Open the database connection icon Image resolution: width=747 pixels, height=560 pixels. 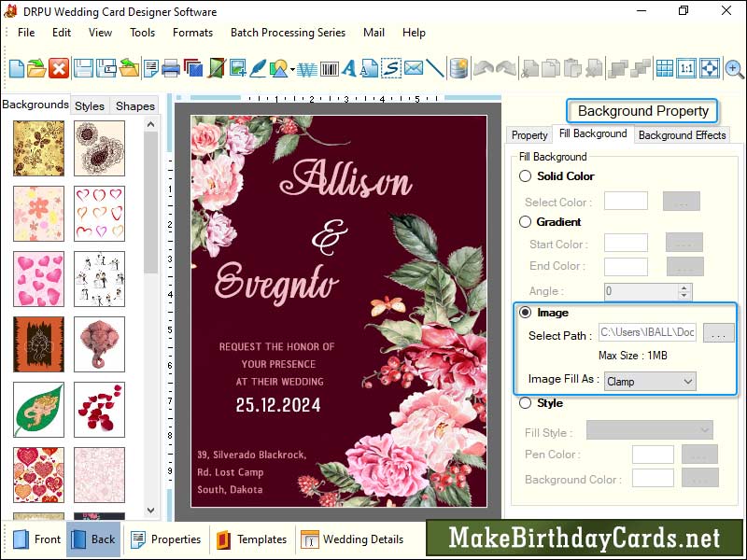tap(457, 67)
